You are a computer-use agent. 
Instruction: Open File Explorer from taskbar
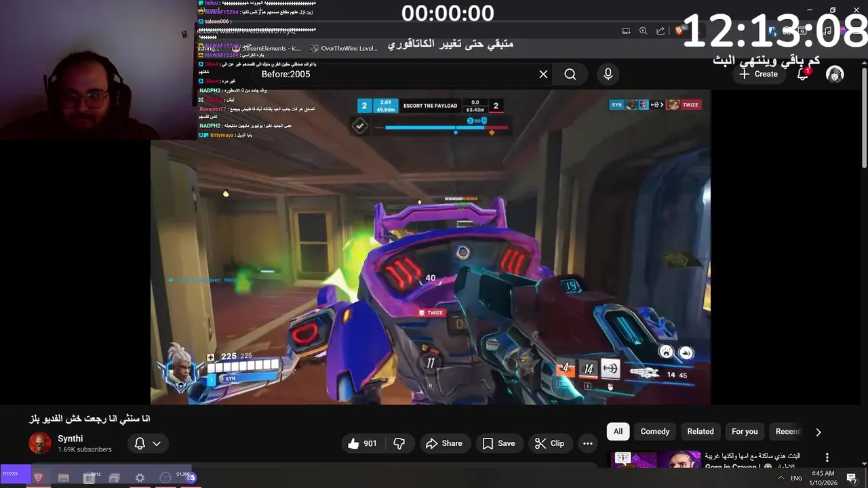[64, 478]
